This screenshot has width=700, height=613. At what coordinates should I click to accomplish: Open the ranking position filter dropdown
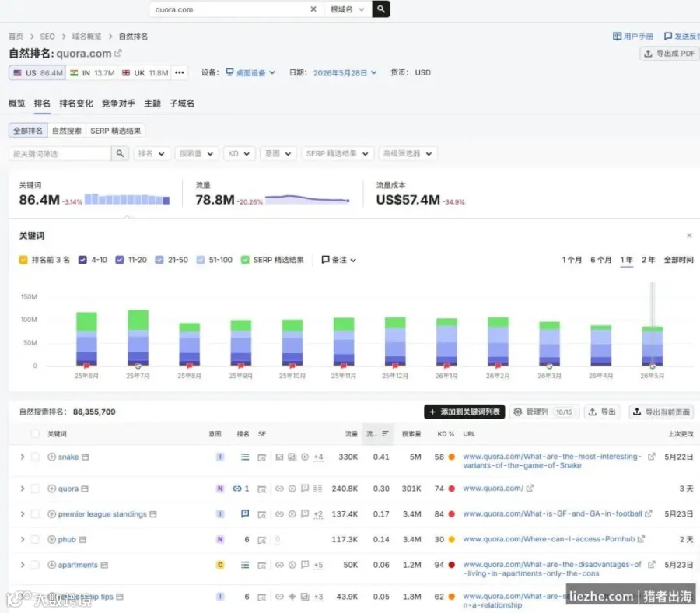pos(152,153)
